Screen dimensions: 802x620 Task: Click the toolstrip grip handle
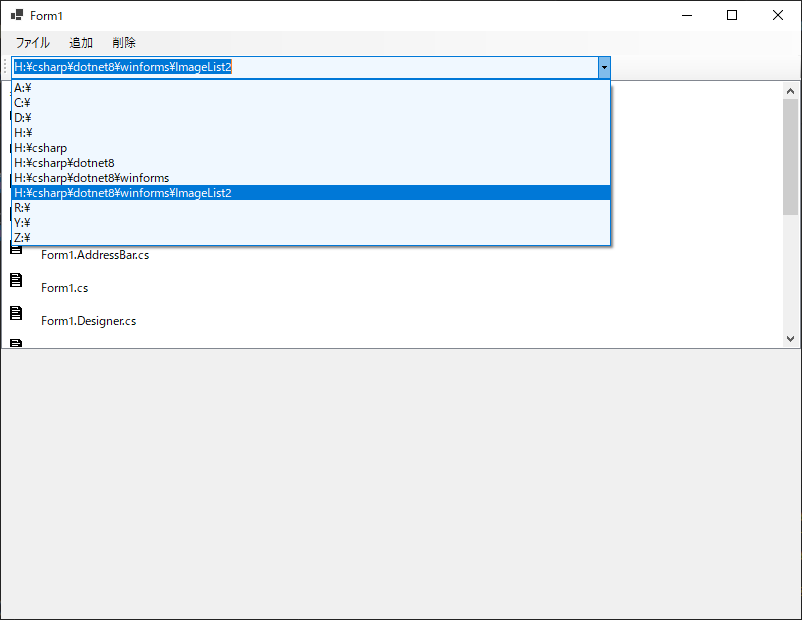(5, 67)
